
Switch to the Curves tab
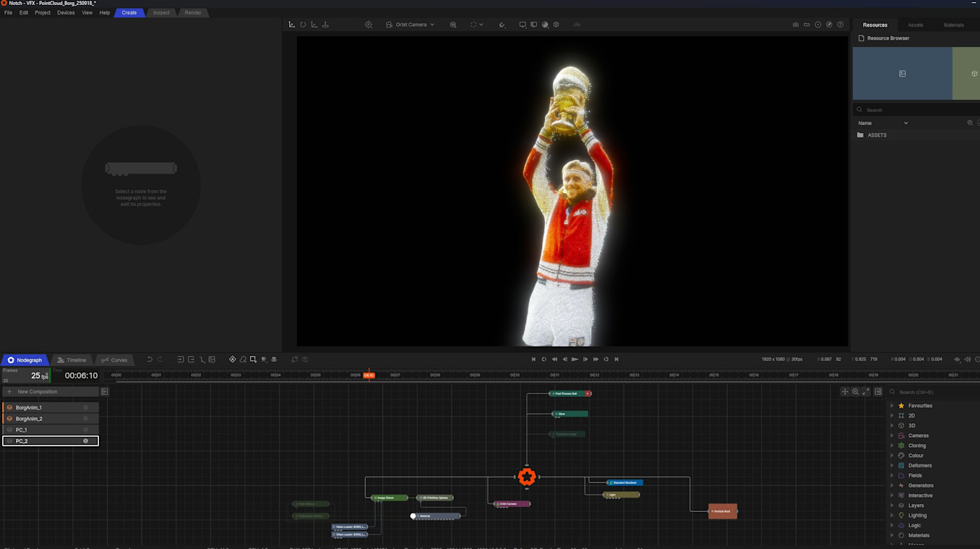[x=114, y=360]
